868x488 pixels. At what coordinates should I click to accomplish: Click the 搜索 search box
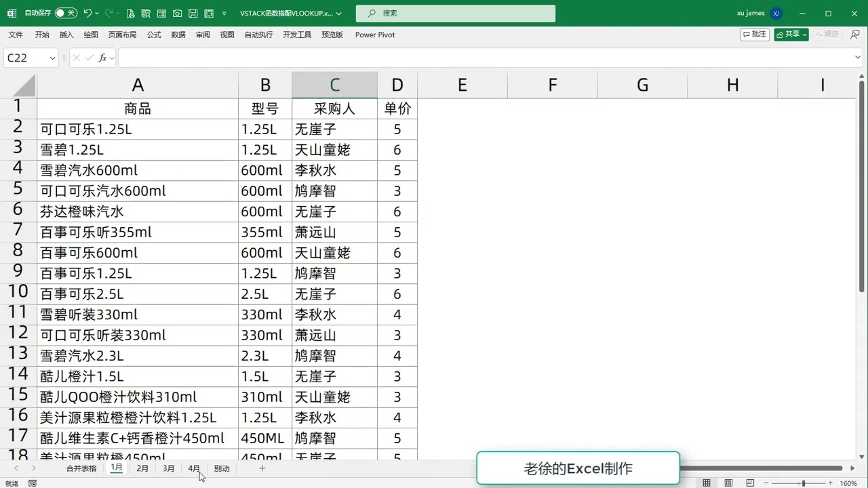tap(456, 13)
